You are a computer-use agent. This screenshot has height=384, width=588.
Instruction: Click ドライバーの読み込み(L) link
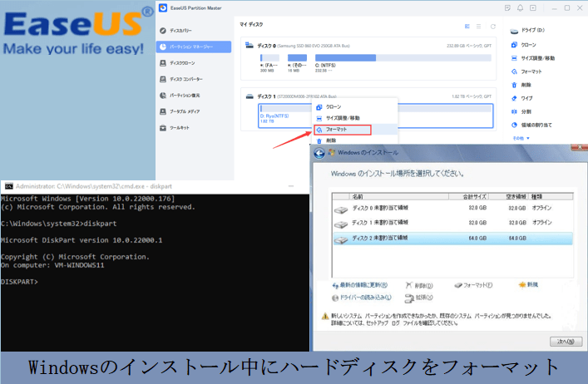pos(362,298)
